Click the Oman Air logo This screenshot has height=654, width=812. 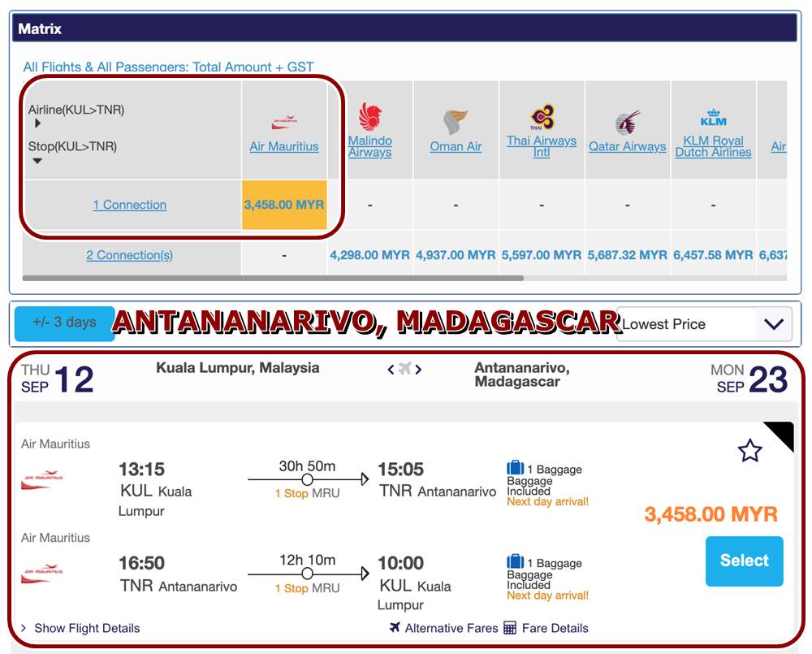(x=456, y=121)
